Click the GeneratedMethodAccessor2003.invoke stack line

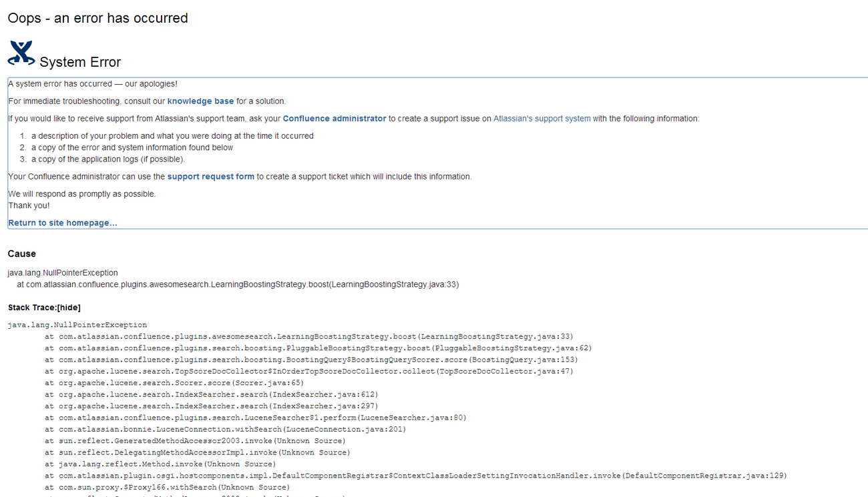(x=195, y=441)
